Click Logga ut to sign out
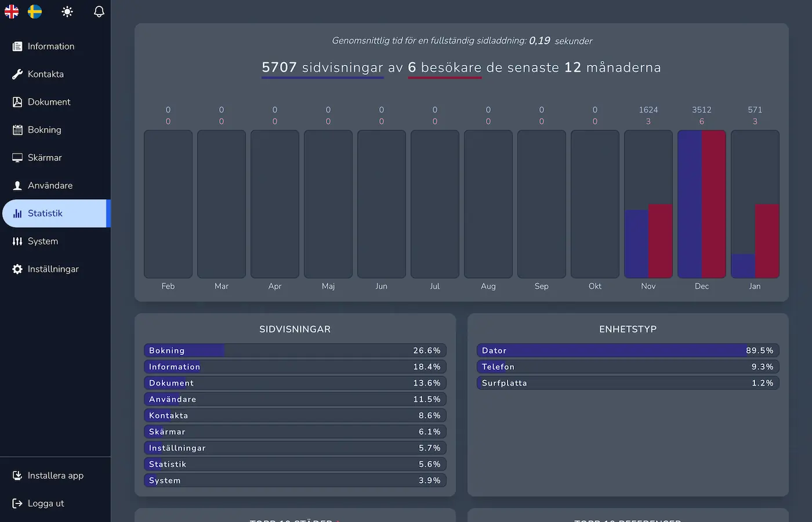Screen dimensions: 812x522 click(x=55, y=503)
